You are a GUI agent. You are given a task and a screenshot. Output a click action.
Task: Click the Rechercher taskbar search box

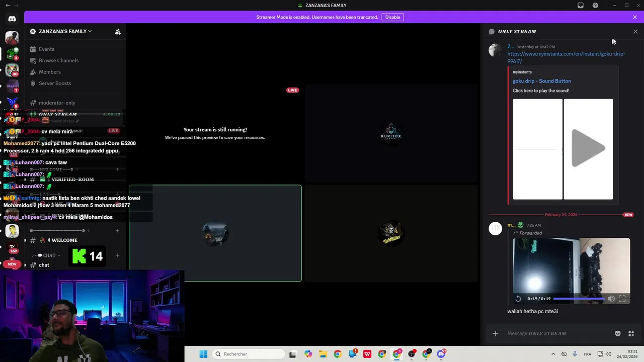249,354
